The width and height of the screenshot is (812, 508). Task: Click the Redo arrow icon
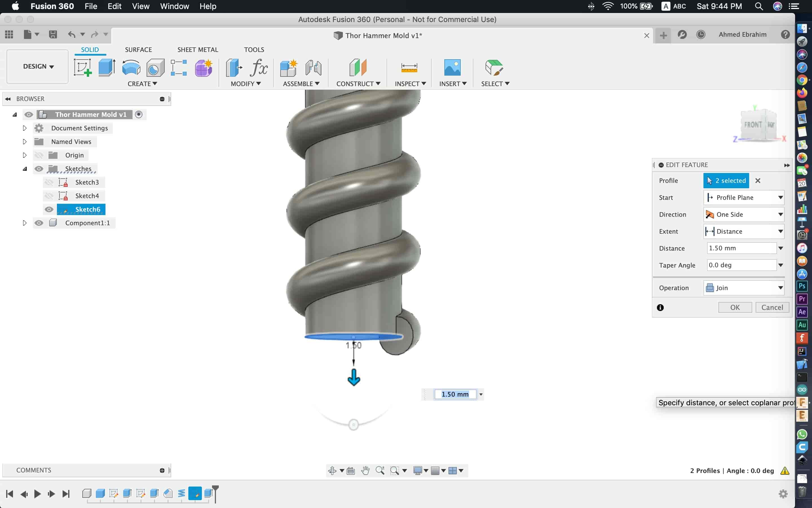pos(95,34)
